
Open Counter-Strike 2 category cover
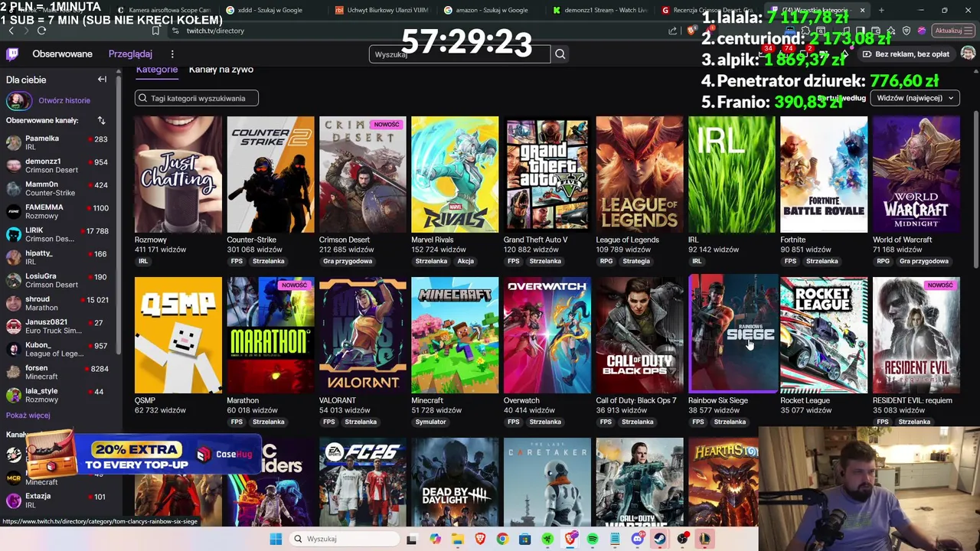click(x=270, y=174)
